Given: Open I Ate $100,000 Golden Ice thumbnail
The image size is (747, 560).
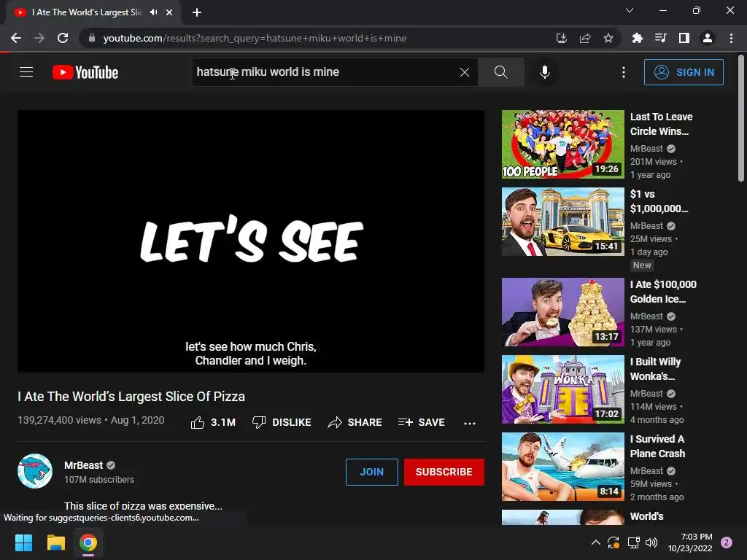Looking at the screenshot, I should [562, 312].
